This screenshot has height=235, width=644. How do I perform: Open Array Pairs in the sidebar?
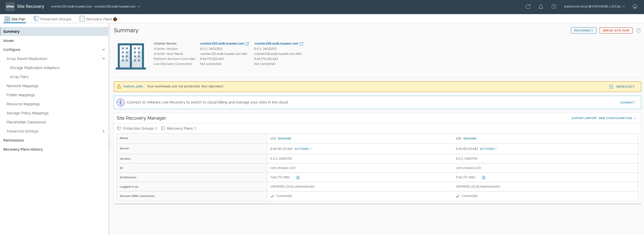point(19,77)
